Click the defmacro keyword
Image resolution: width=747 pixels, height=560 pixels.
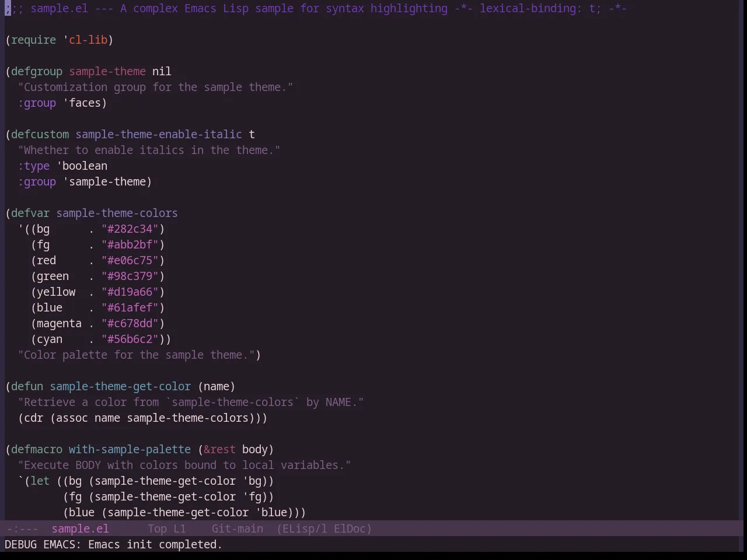coord(37,449)
